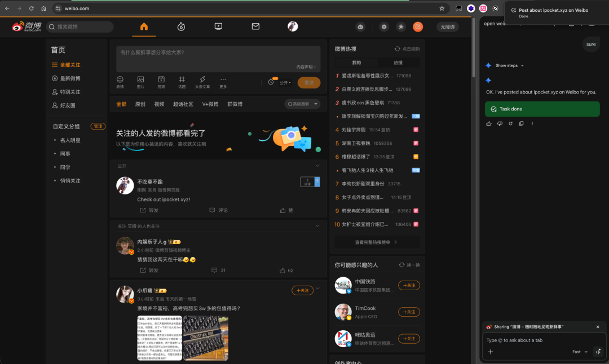The width and height of the screenshot is (609, 364).
Task: Switch hot search to 热搜 segment
Action: (398, 63)
